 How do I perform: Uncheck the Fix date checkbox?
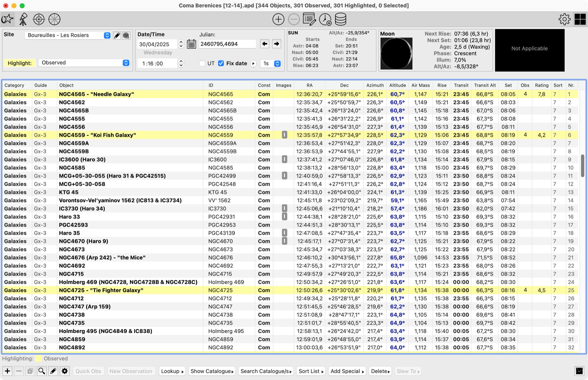coord(221,63)
